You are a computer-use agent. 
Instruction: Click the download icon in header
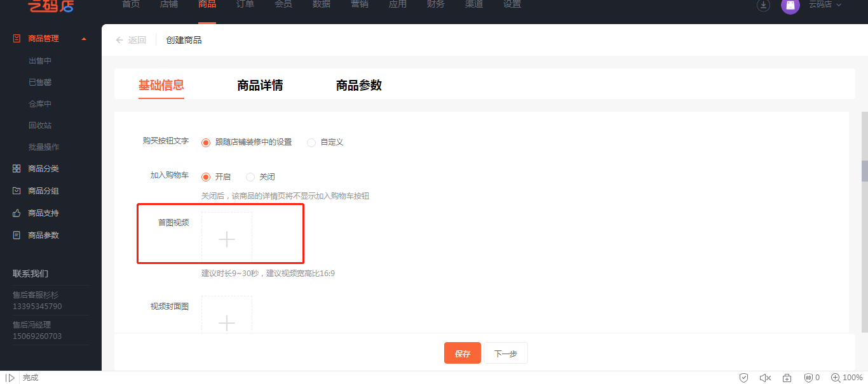[x=764, y=5]
